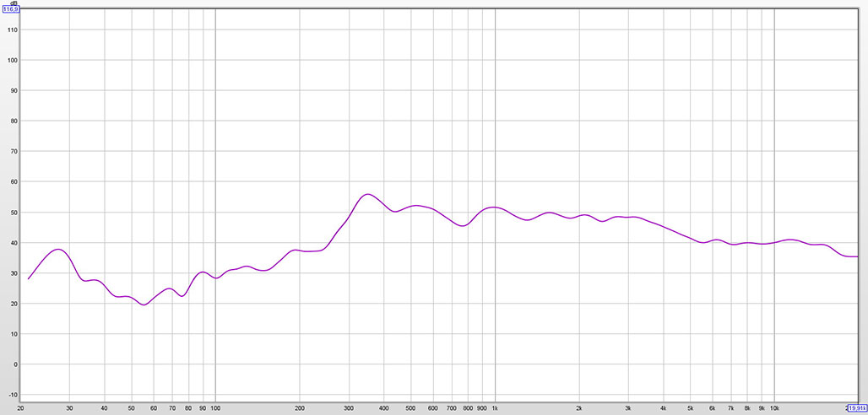This screenshot has width=868, height=415.
Task: Click the 60 dB axis label
Action: point(15,181)
